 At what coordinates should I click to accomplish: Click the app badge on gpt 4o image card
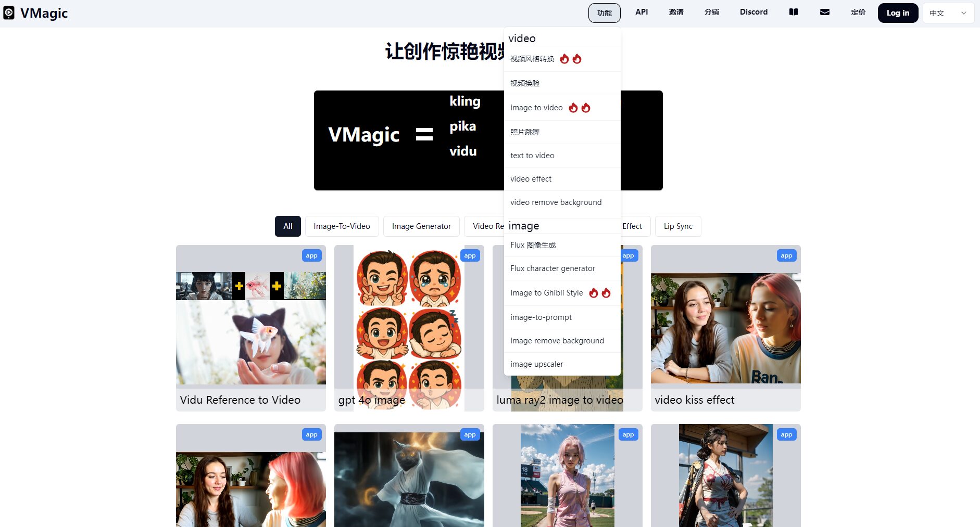coord(470,255)
